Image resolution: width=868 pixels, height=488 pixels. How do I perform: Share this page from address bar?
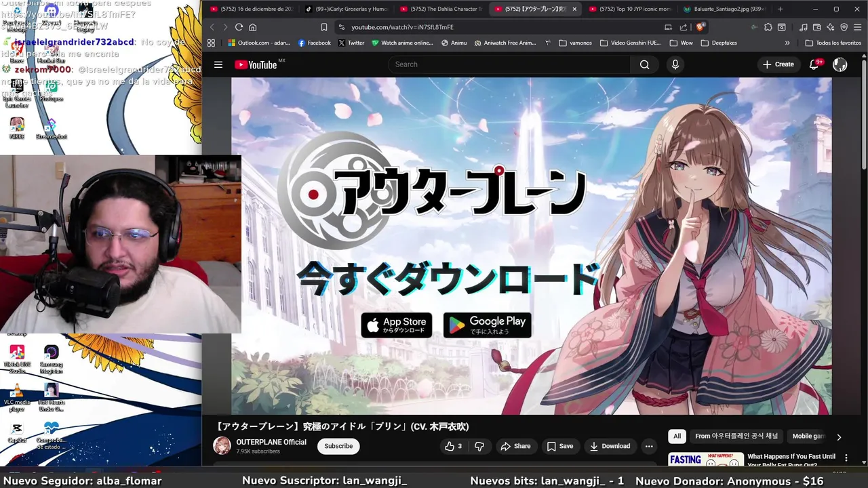click(x=684, y=27)
